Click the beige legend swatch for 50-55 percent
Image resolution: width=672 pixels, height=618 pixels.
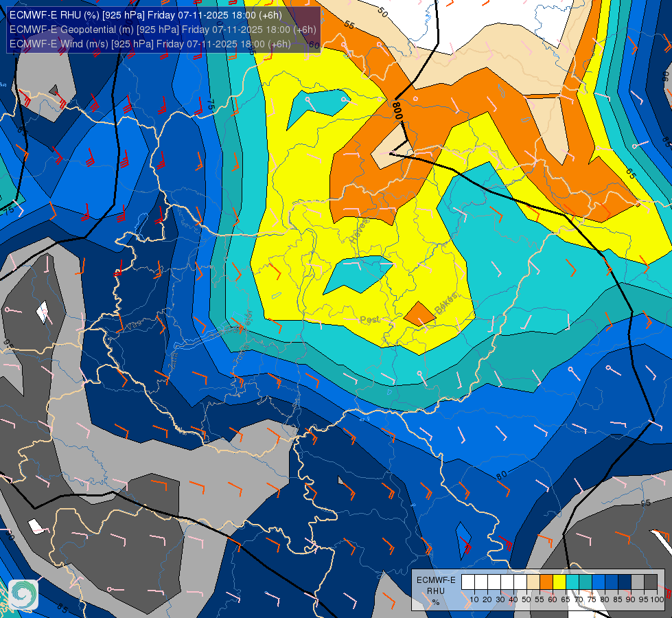(533, 582)
